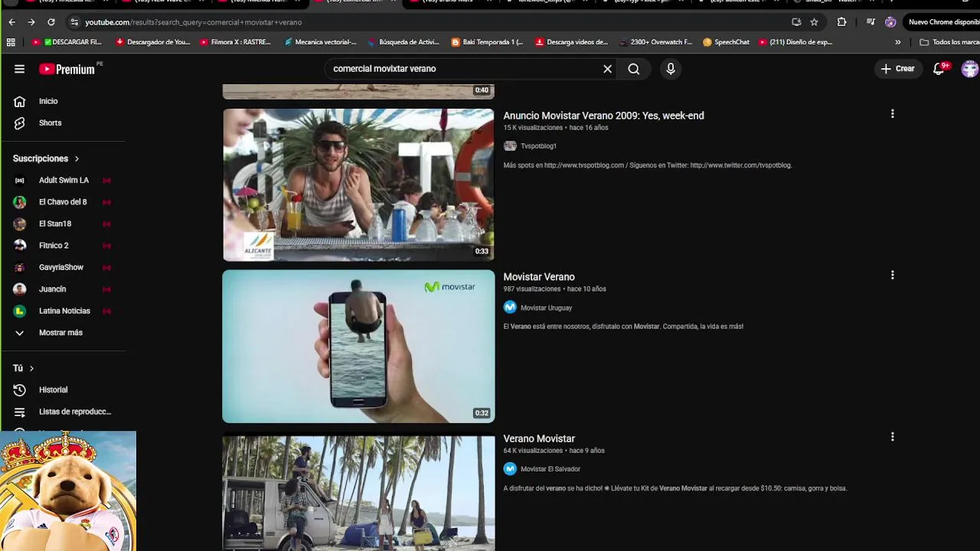Open the Latina Noticias subscription

coord(63,311)
